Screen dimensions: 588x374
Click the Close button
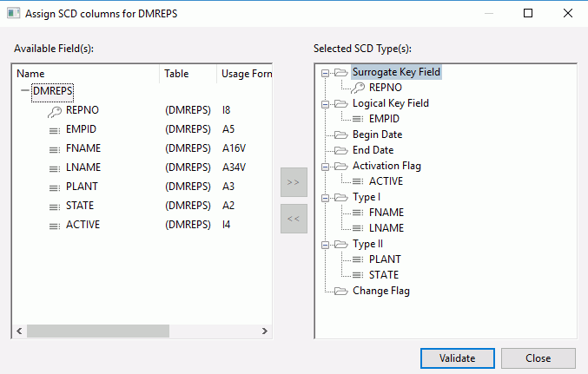point(538,358)
